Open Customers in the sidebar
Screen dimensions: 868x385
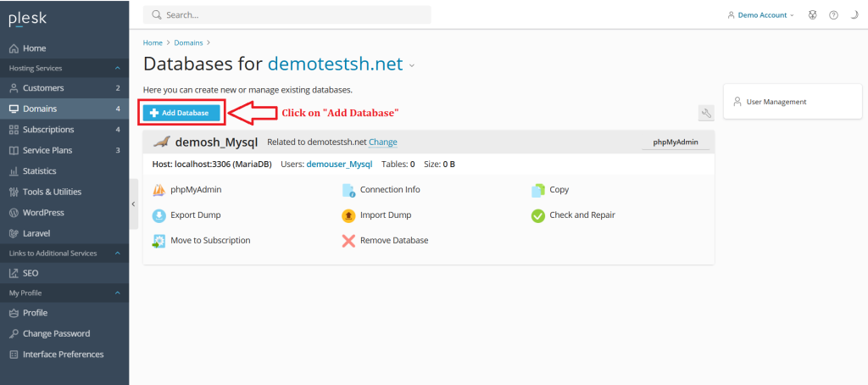[x=64, y=88]
